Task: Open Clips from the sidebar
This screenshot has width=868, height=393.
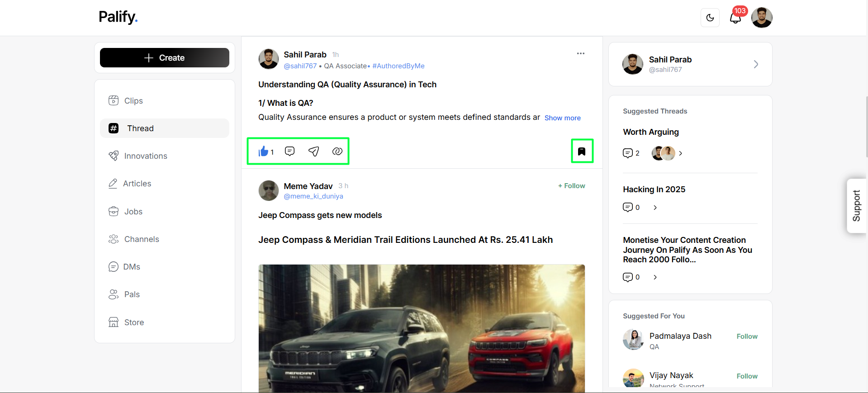Action: click(165, 100)
